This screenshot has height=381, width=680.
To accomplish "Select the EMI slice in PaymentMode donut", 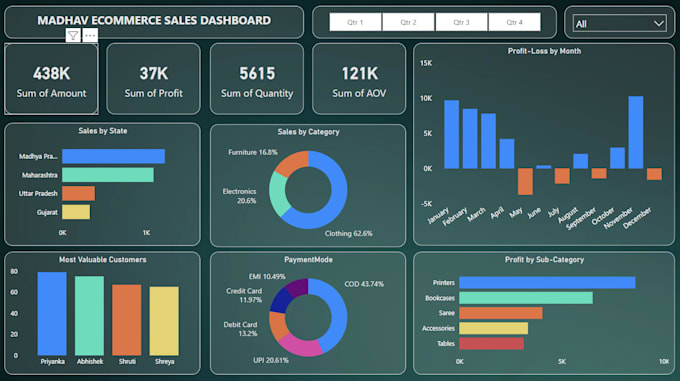I will coord(298,287).
